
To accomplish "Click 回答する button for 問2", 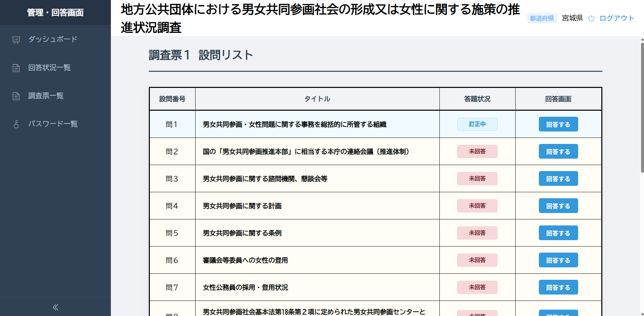I will point(558,151).
